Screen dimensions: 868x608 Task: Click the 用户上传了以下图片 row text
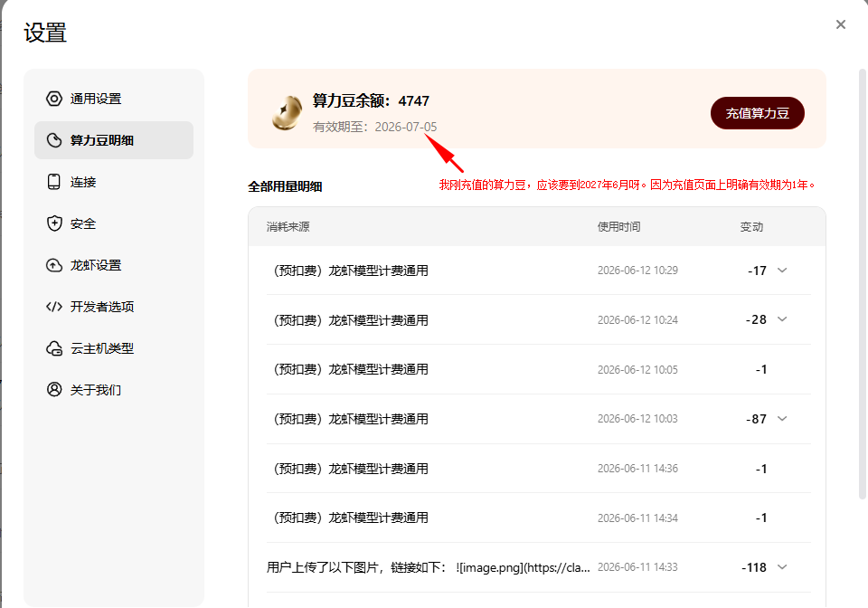[x=429, y=567]
